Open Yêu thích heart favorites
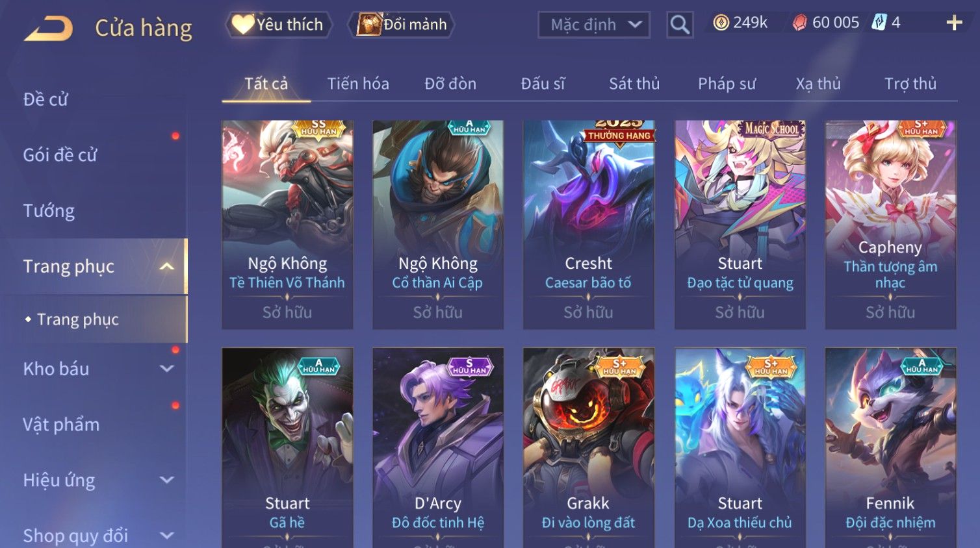This screenshot has width=980, height=548. click(278, 25)
